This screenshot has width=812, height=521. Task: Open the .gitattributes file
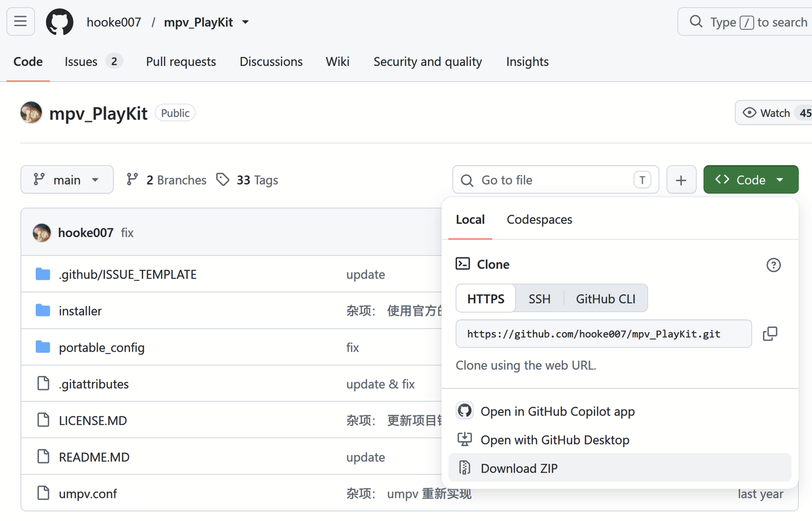tap(94, 384)
